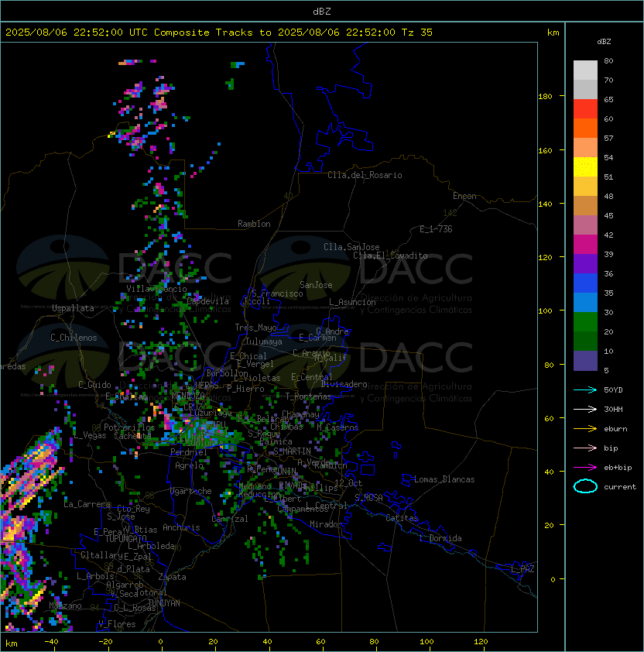Click the magenta eb+bip arrow in the legend
644x652 pixels.
coord(585,468)
